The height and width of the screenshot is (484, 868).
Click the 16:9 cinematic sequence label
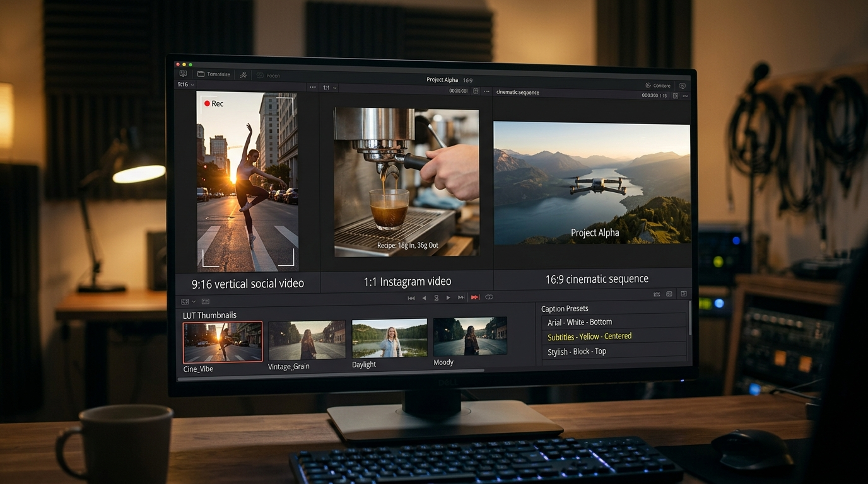597,279
